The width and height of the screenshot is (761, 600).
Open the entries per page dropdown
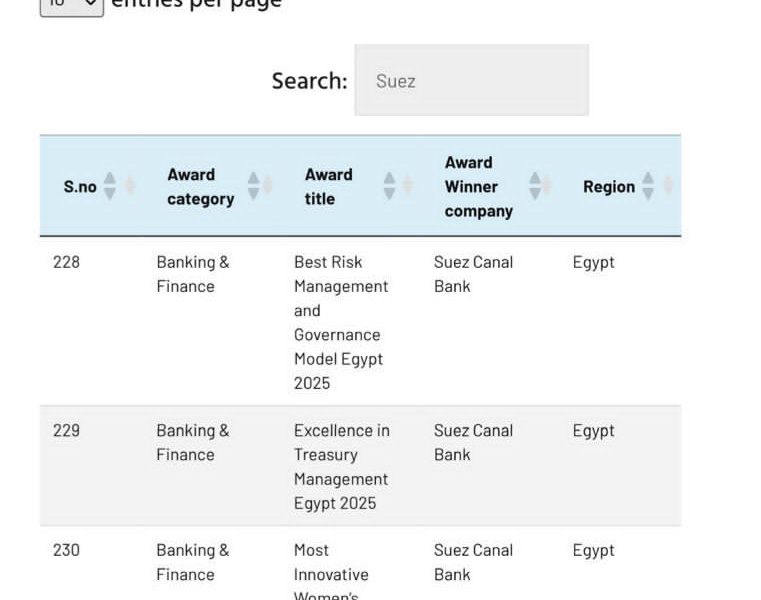[71, 6]
